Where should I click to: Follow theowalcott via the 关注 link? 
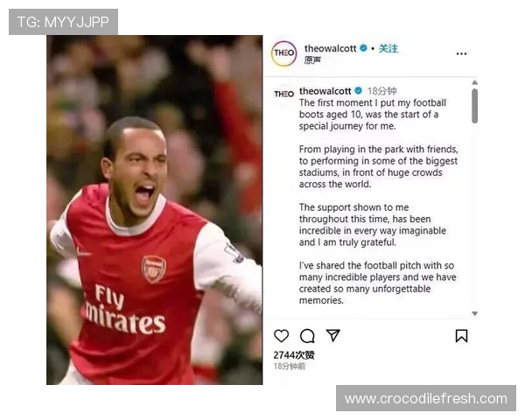point(388,49)
